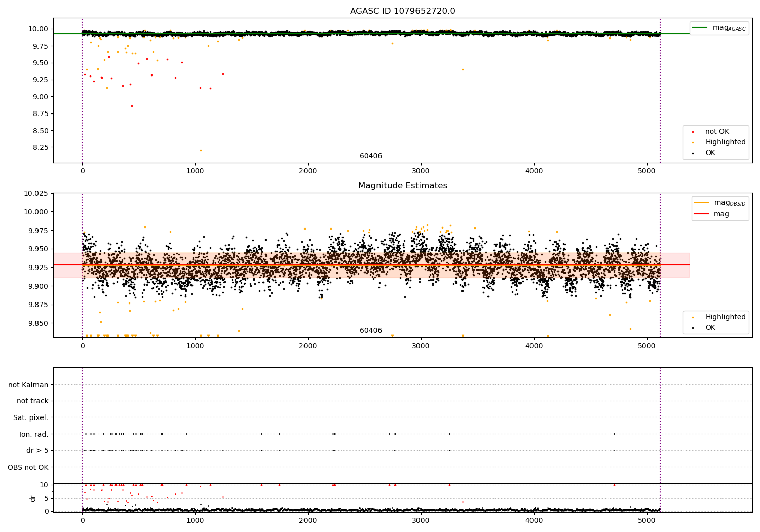Click the '1000' x-tick under the bottom plot
Image resolution: width=760 pixels, height=532 pixels.
195,520
